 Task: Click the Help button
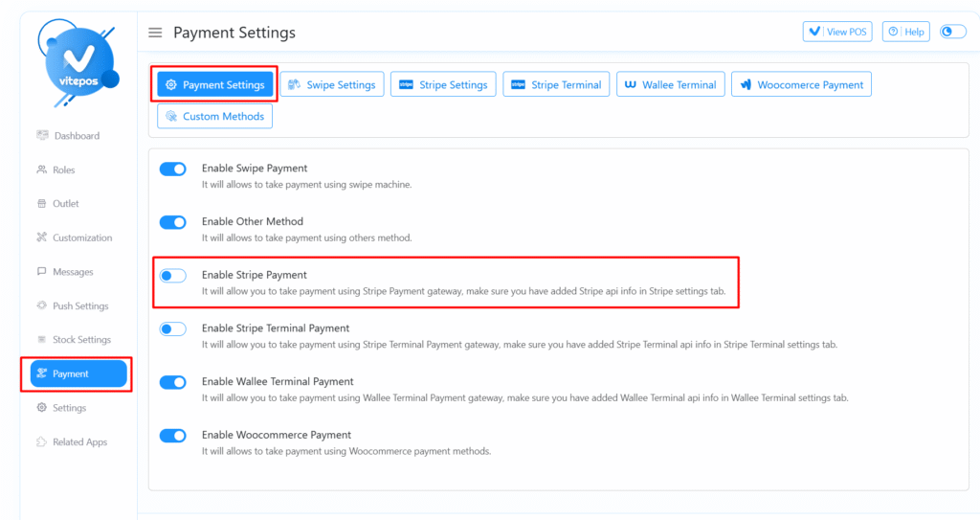pyautogui.click(x=906, y=32)
